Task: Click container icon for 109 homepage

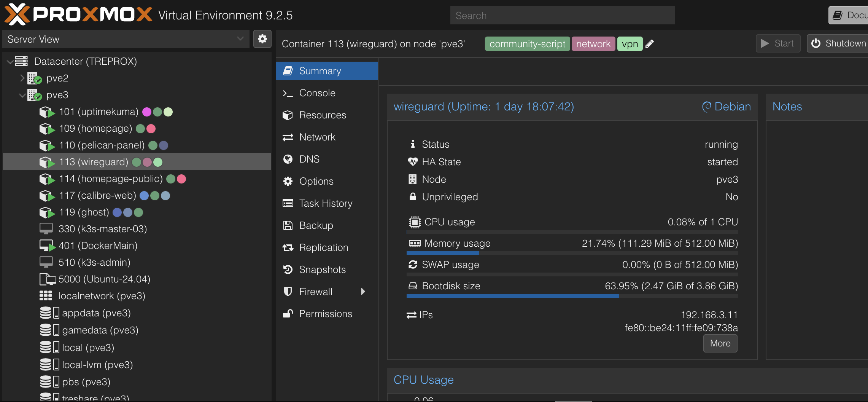Action: click(47, 129)
